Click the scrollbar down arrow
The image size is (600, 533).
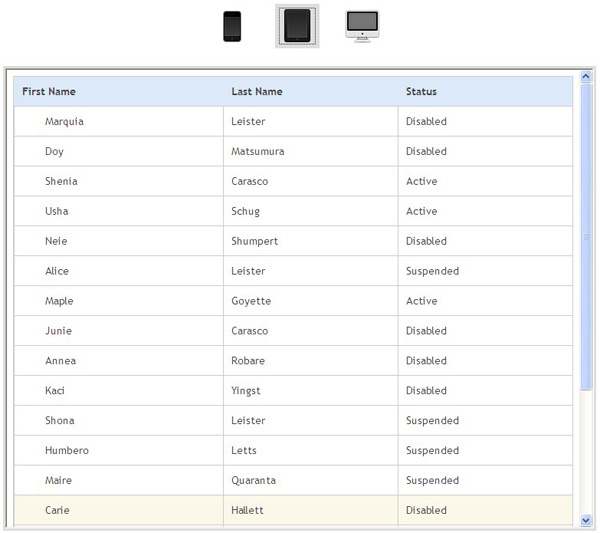click(586, 520)
